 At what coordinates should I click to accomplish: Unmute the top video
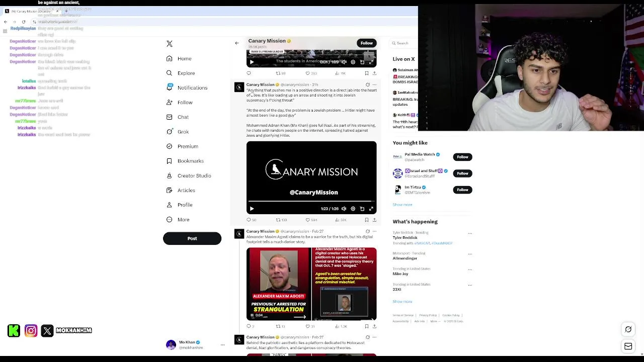click(344, 62)
